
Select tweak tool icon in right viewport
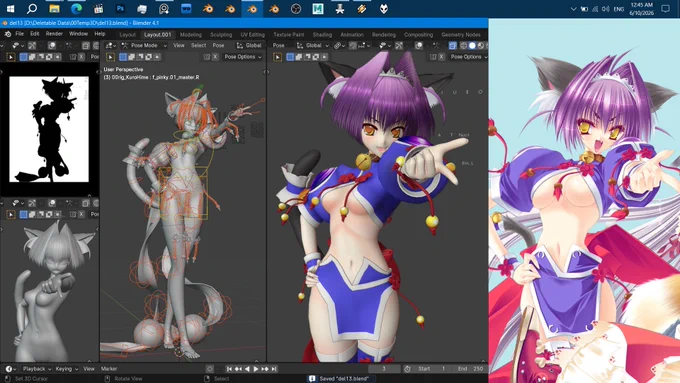(278, 57)
